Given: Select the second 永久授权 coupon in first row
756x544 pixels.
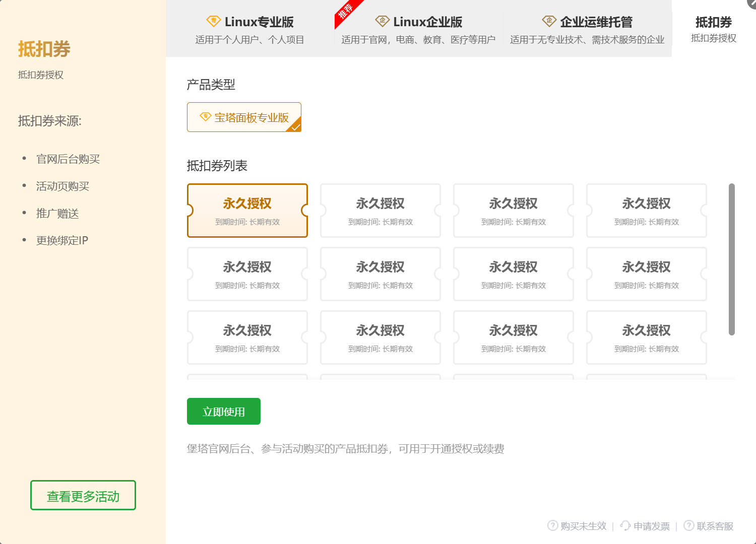Looking at the screenshot, I should point(380,211).
